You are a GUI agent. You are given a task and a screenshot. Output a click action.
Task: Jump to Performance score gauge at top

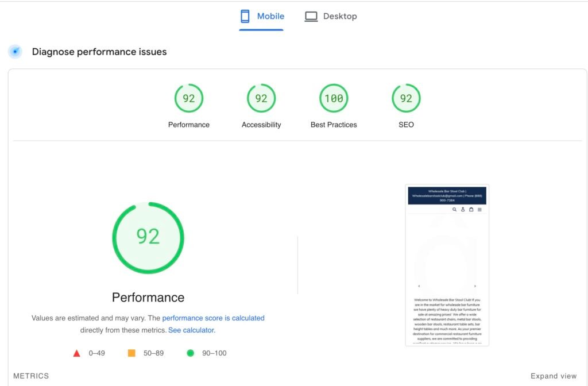189,99
